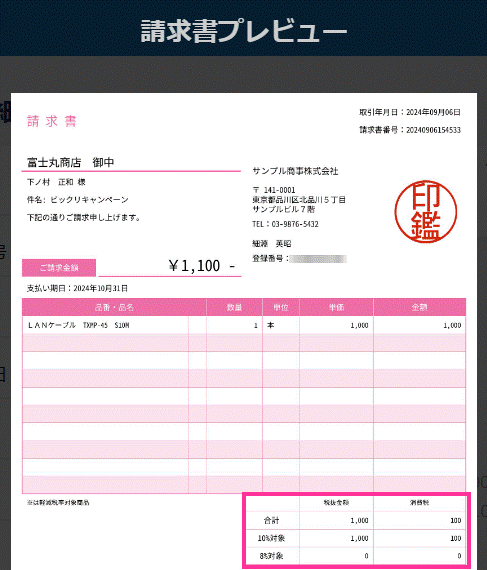The height and width of the screenshot is (570, 487).
Task: Click the 請求書番号 20240906154533 text
Action: 410,130
